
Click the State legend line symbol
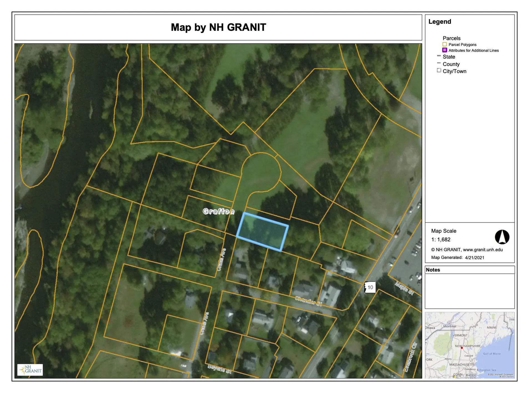pos(439,56)
